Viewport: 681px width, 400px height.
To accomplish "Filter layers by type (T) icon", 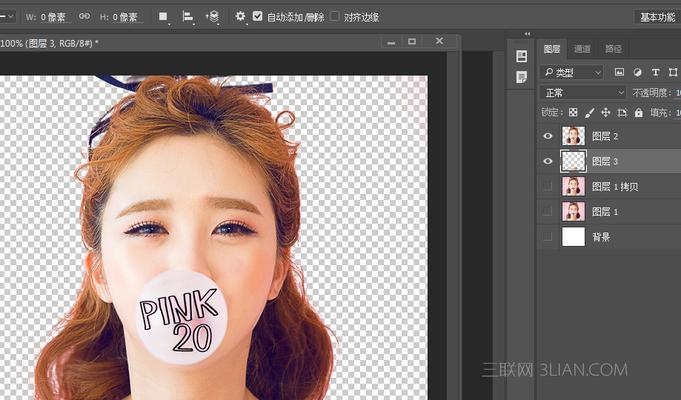I will (x=655, y=72).
